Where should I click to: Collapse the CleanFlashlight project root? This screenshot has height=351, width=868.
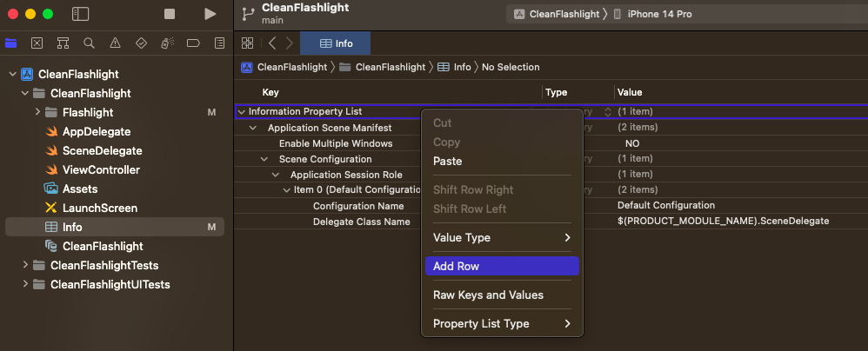point(13,74)
